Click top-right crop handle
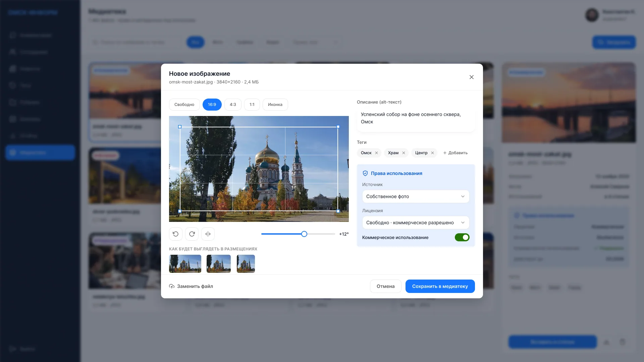Screen dimensions: 644x362 tap(338, 127)
